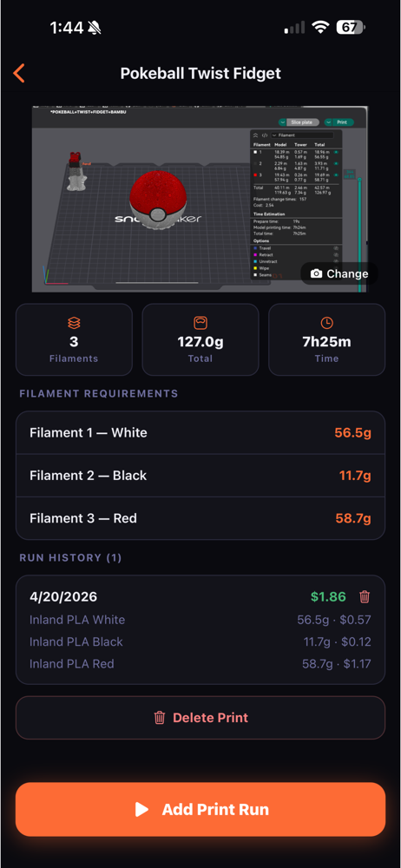The height and width of the screenshot is (868, 401).
Task: Click the Add Print Run button
Action: click(x=200, y=809)
